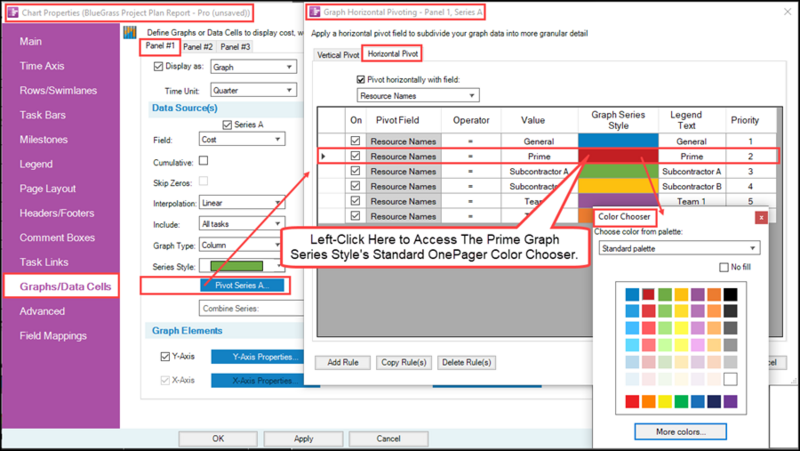Click the Chart Properties window title icon
Image resolution: width=800 pixels, height=451 pixels.
(13, 12)
